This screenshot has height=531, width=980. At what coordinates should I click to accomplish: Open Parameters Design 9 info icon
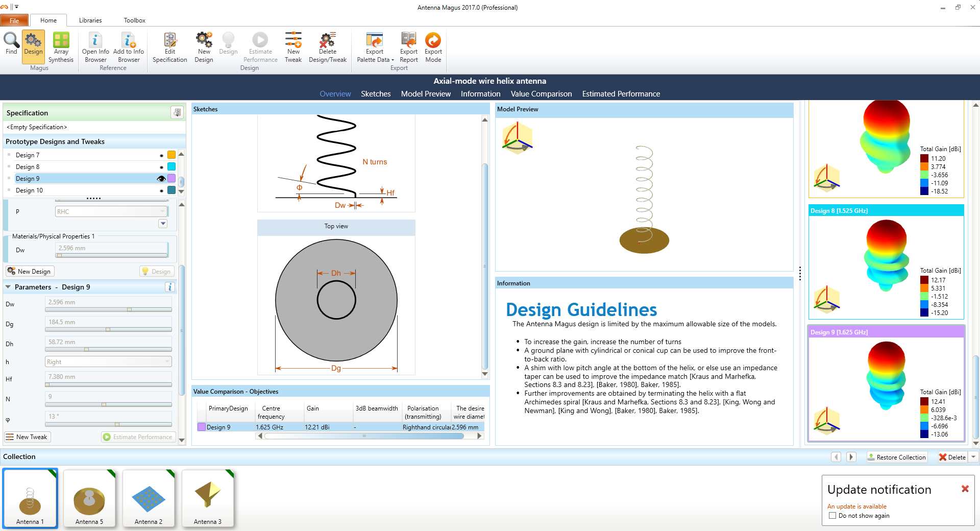(170, 287)
